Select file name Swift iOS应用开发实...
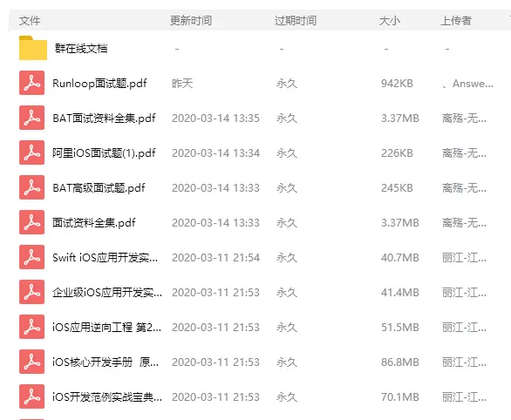511x420 pixels. pyautogui.click(x=105, y=258)
